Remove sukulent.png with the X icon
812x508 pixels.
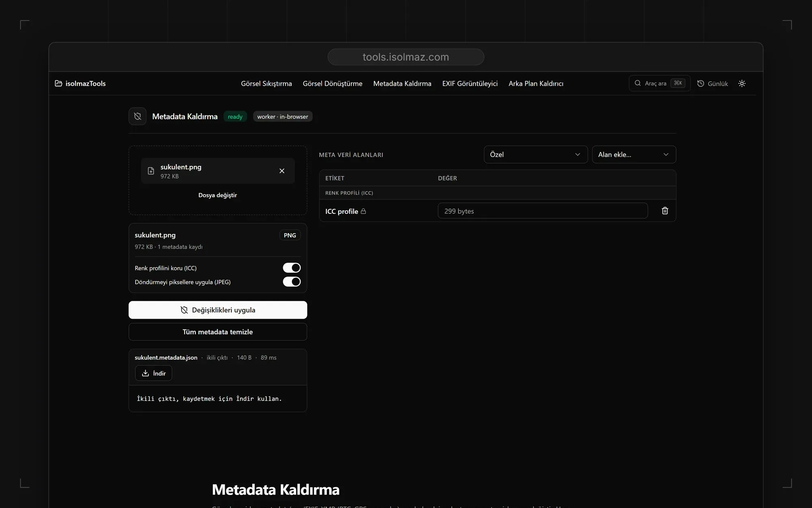pyautogui.click(x=282, y=171)
